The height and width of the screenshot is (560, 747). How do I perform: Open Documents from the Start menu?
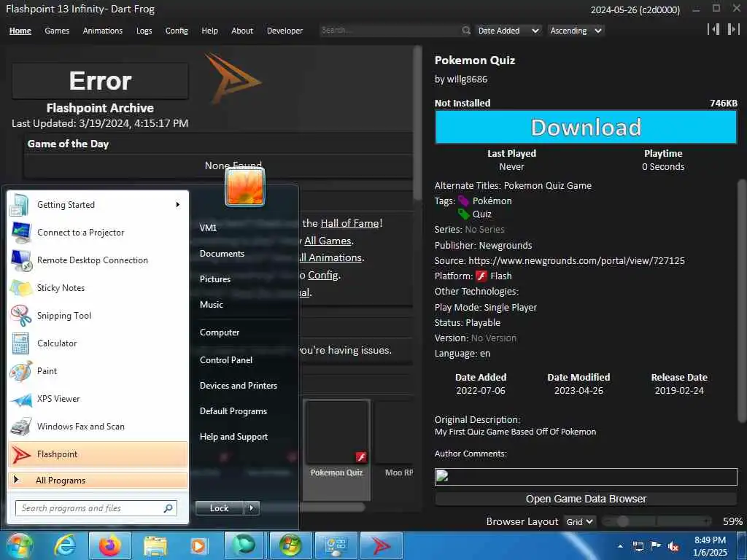[x=222, y=254]
